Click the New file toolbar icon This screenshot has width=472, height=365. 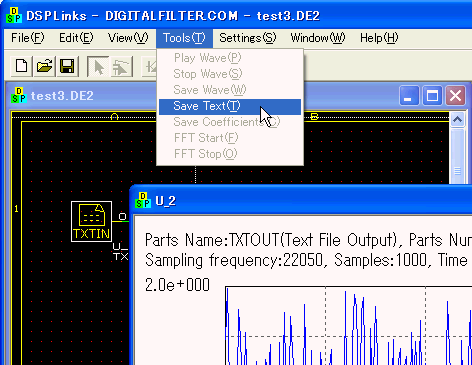pos(22,66)
